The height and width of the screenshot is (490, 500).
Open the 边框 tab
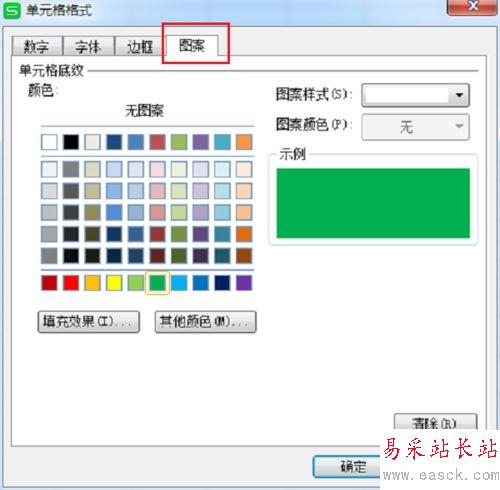point(139,46)
